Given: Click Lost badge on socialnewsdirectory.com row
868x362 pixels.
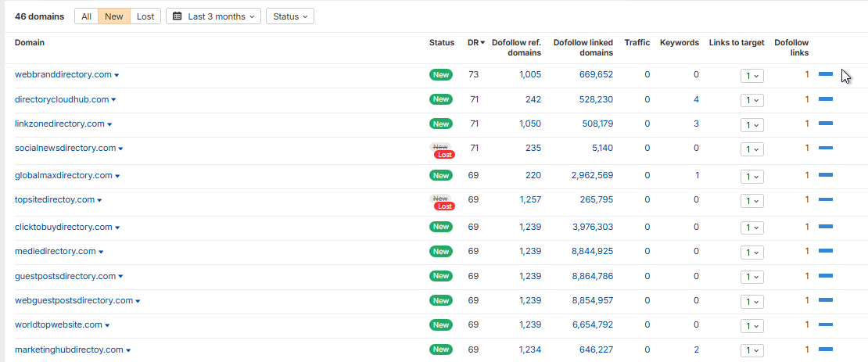Looking at the screenshot, I should pyautogui.click(x=444, y=155).
